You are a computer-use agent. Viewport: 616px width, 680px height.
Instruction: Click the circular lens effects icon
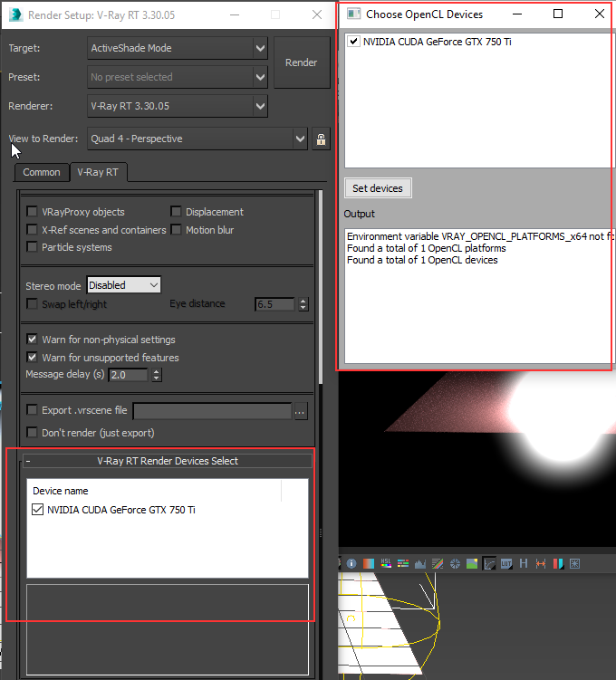click(x=455, y=563)
